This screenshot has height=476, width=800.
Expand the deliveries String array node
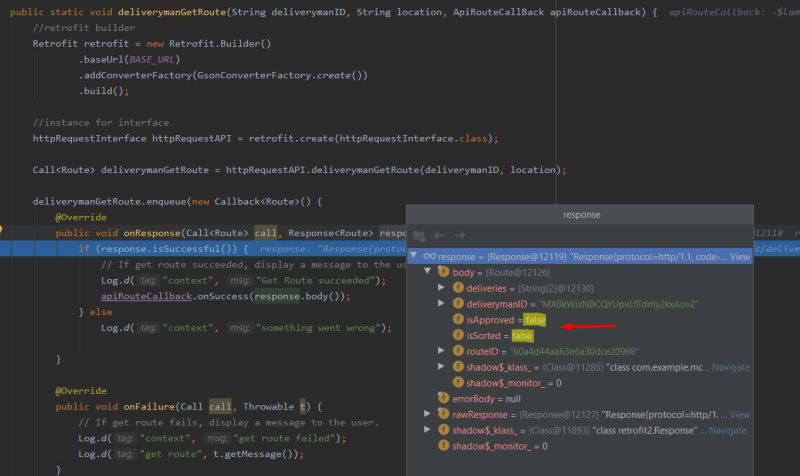tap(441, 288)
